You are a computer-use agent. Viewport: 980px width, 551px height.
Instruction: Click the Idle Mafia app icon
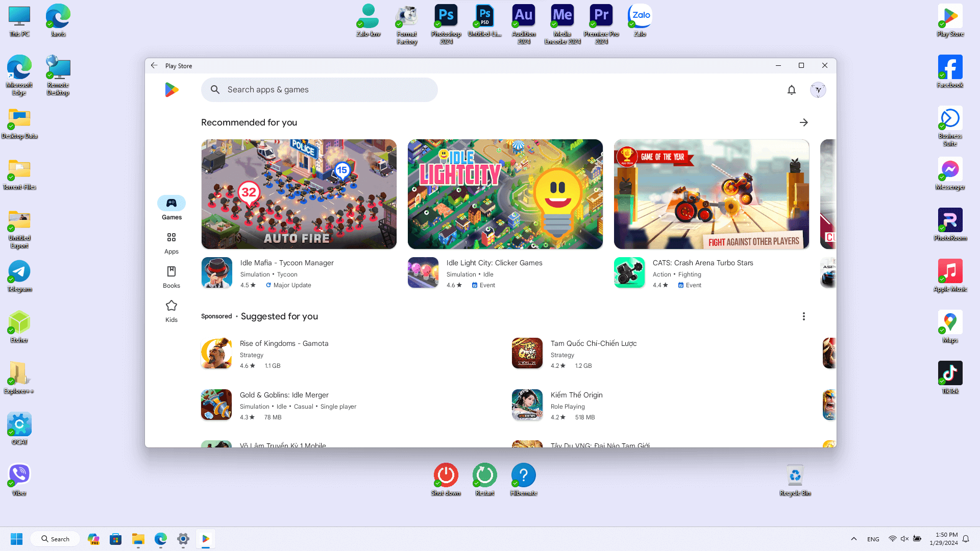pos(217,272)
